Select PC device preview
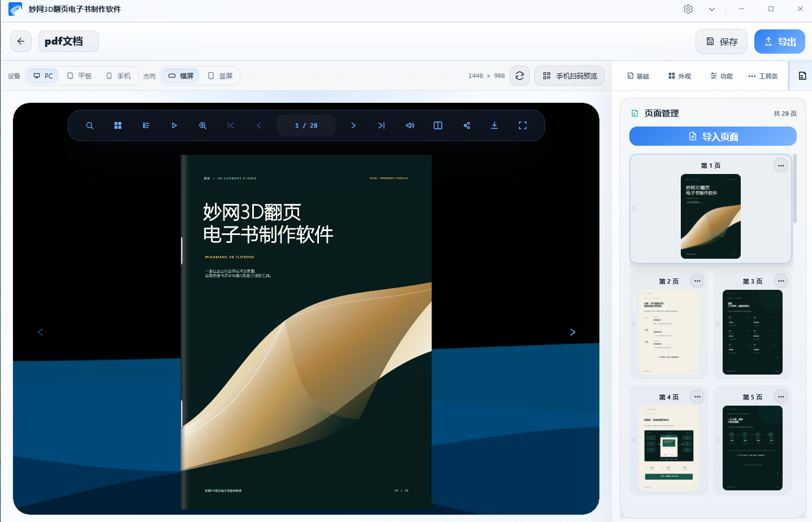 [43, 76]
